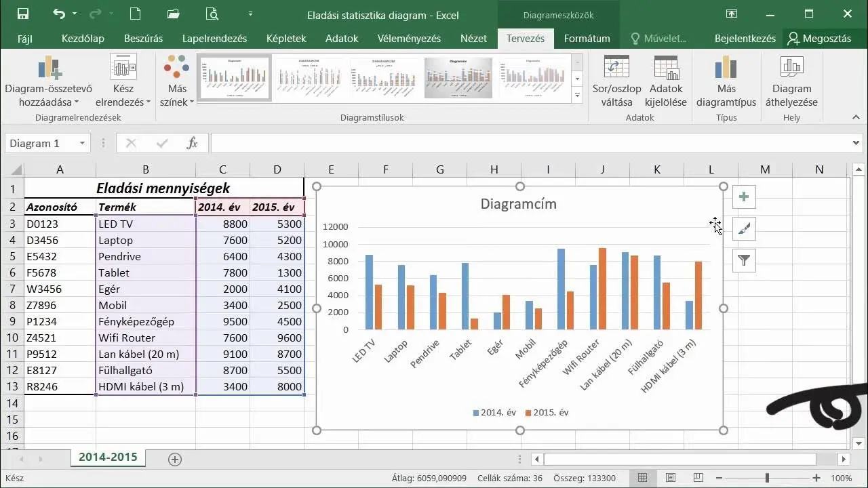Image resolution: width=868 pixels, height=488 pixels.
Task: Click the chart filter funnel button
Action: [744, 260]
